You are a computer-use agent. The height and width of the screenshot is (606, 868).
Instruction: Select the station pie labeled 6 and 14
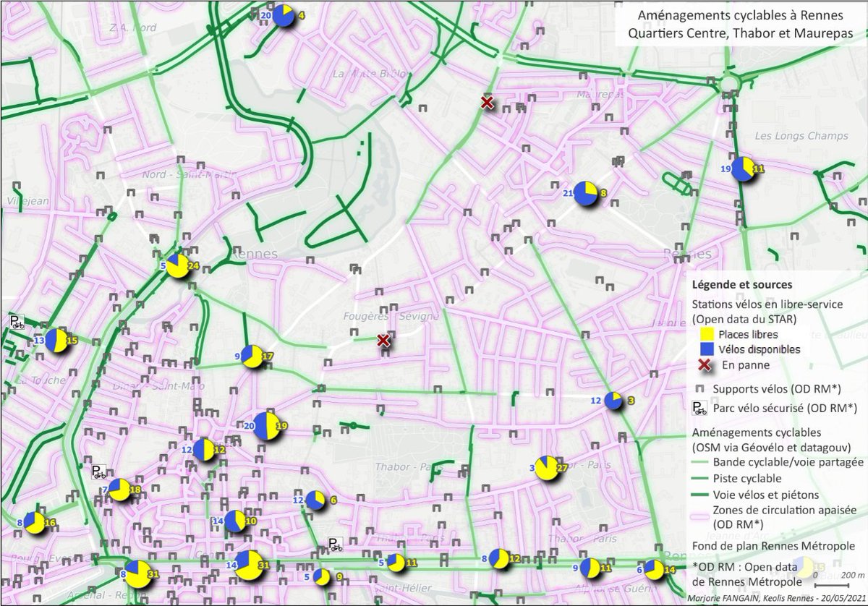[x=653, y=570]
